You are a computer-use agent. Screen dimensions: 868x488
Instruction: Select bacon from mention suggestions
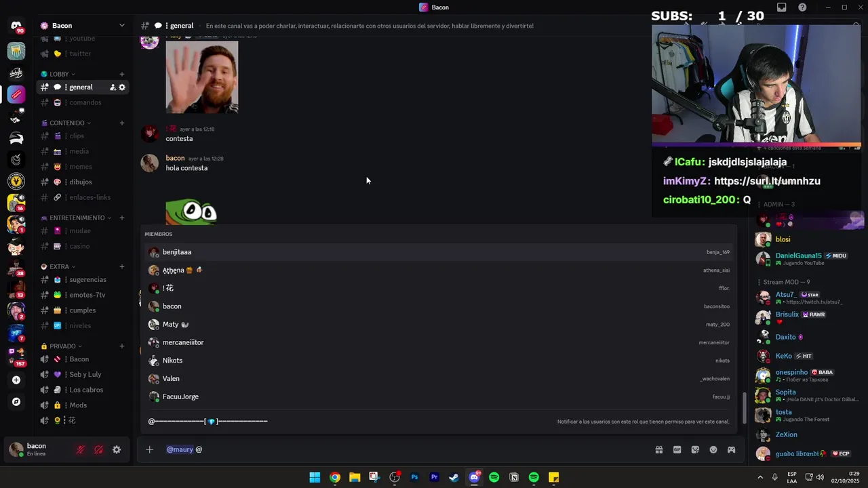(x=439, y=306)
